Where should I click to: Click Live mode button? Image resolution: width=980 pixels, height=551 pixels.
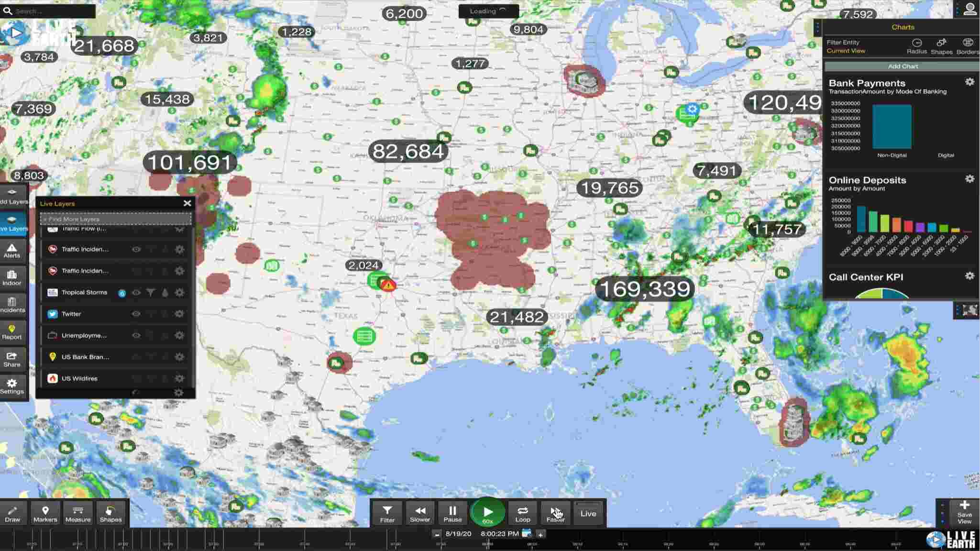pos(587,513)
